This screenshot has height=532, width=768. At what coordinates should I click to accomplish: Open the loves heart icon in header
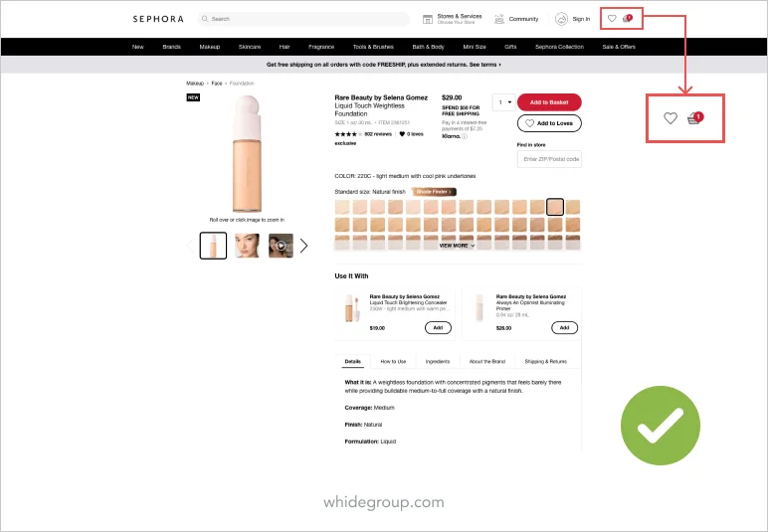(612, 19)
